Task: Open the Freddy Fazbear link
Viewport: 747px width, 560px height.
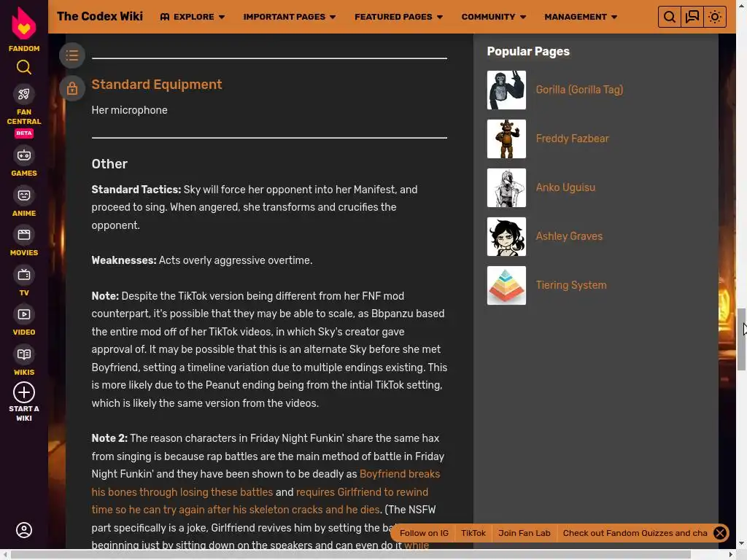Action: 572,139
